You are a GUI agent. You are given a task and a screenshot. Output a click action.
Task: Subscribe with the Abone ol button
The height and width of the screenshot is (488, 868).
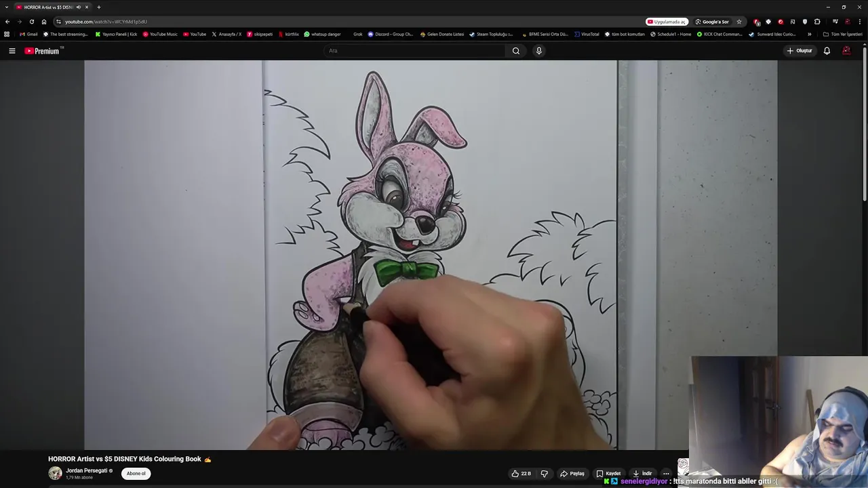(136, 474)
